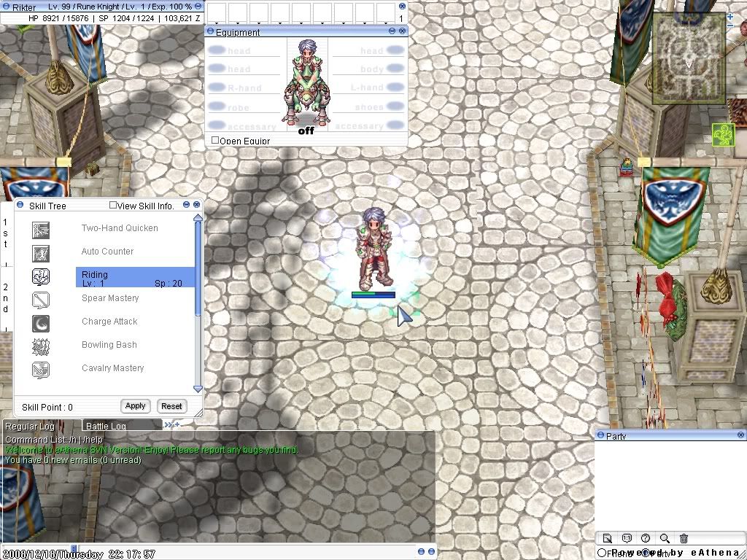This screenshot has width=747, height=560.
Task: Click the chat log add-tab plus icon
Action: [x=177, y=424]
